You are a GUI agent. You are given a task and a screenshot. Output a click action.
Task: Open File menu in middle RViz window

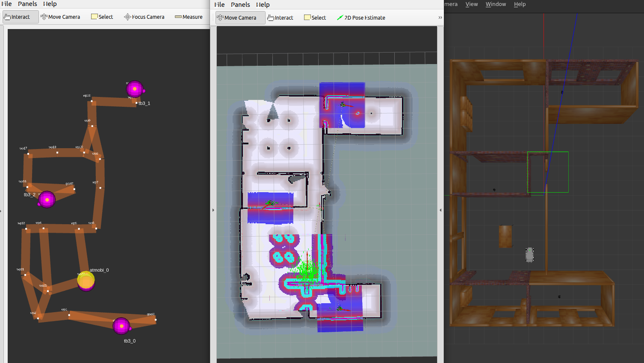219,5
